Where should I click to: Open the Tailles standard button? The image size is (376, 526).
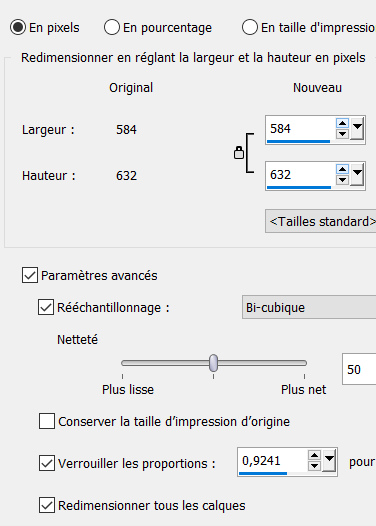click(321, 221)
